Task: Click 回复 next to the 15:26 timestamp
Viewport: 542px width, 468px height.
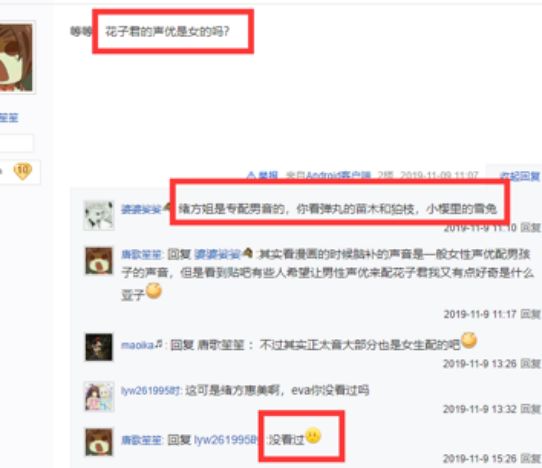Action: (531, 458)
